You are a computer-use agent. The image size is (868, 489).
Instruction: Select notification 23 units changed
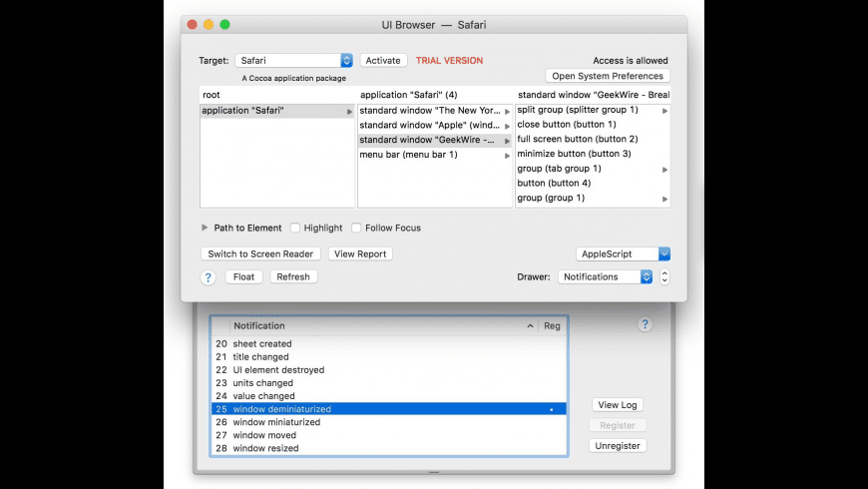pyautogui.click(x=389, y=383)
